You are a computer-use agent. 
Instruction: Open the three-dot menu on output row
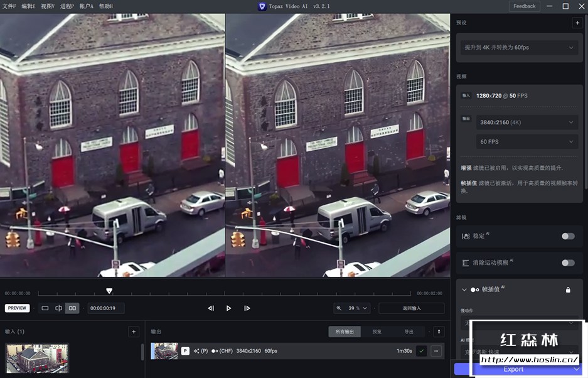436,351
